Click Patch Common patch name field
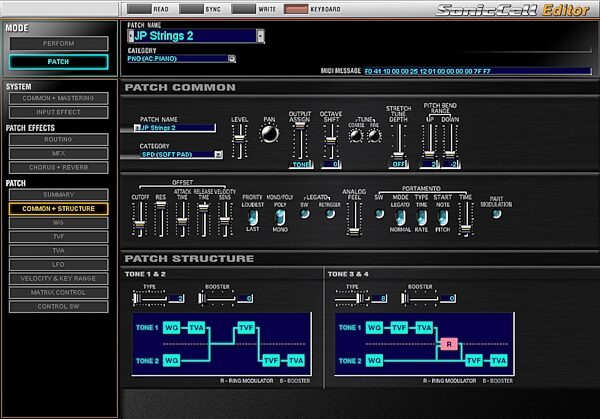Viewport: 600px width, 419px height. click(x=175, y=128)
